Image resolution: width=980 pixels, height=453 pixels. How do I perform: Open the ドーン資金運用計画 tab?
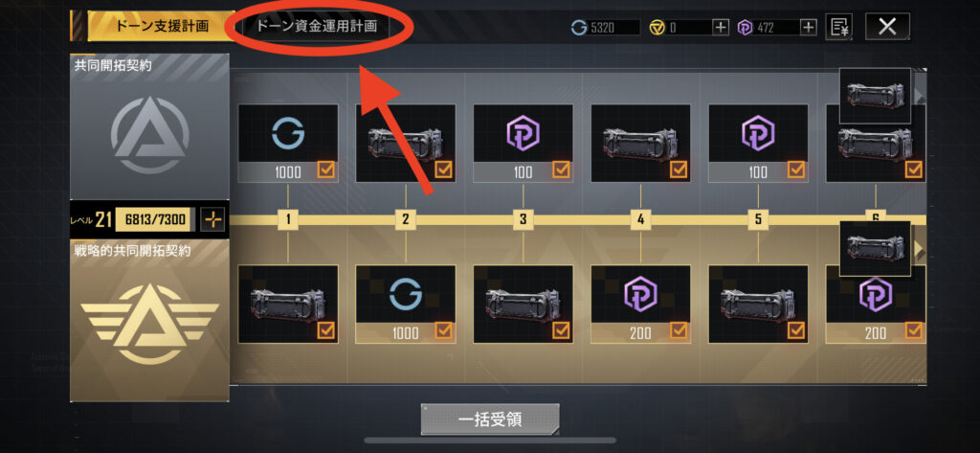coord(317,27)
